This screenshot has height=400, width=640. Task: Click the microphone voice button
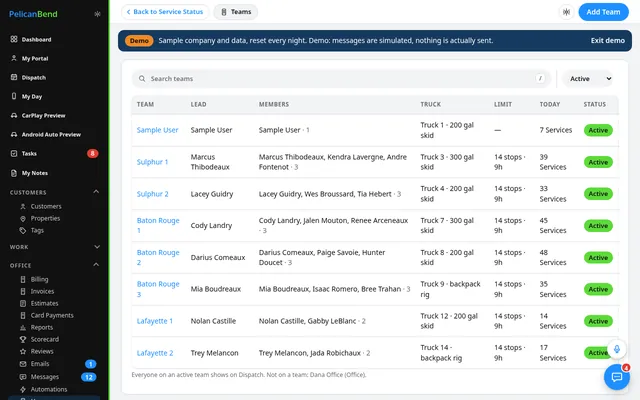[617, 349]
